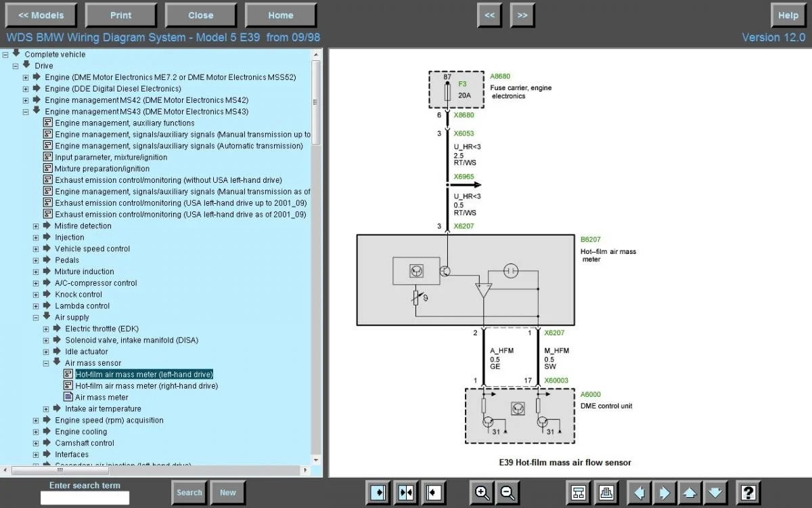This screenshot has height=508, width=812.
Task: Pan the diagram down with the arrow icon
Action: [x=715, y=492]
